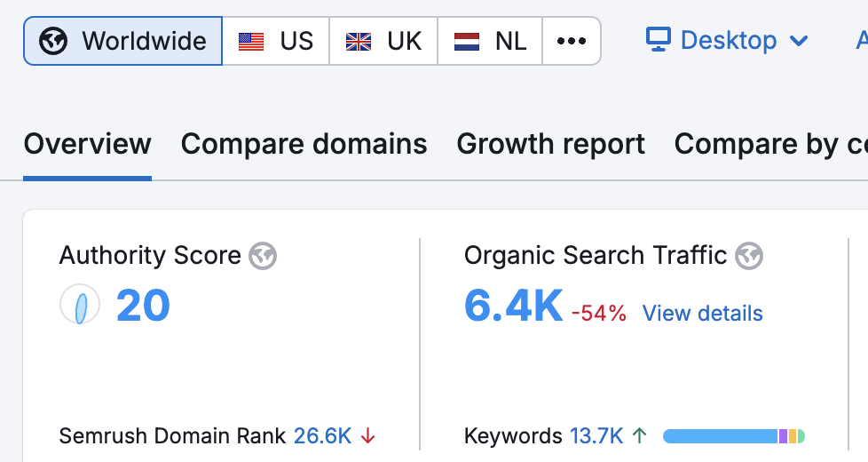868x462 pixels.
Task: Open Semrush Domain Rank 26.6K link
Action: tap(322, 436)
